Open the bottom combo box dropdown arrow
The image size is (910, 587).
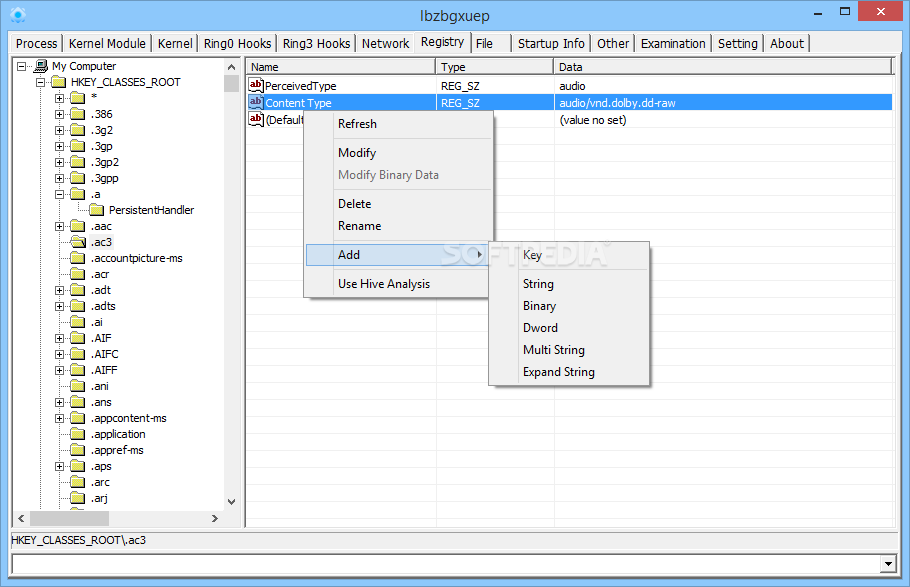pos(889,564)
